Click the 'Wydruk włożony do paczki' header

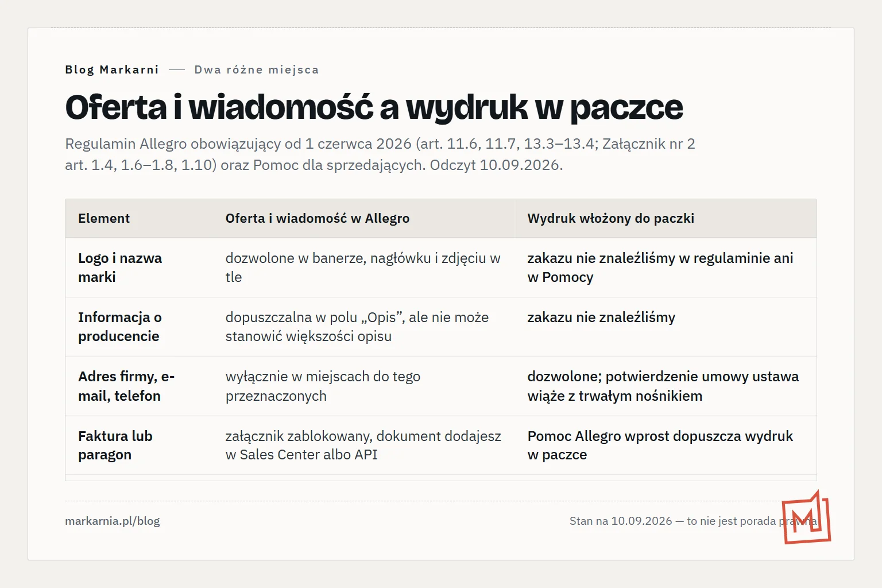[611, 218]
